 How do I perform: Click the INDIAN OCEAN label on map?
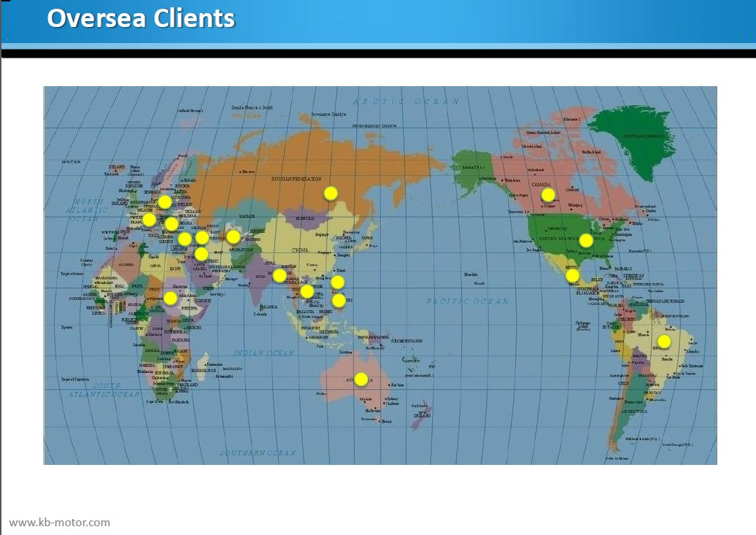(x=264, y=353)
